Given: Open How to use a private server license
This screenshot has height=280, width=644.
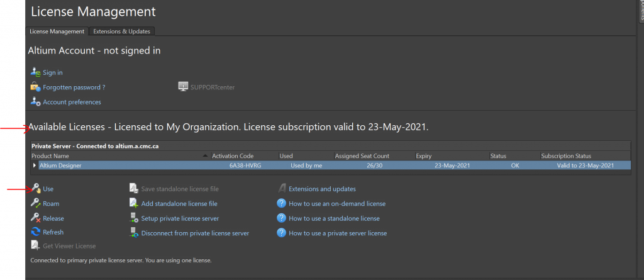Looking at the screenshot, I should tap(338, 233).
